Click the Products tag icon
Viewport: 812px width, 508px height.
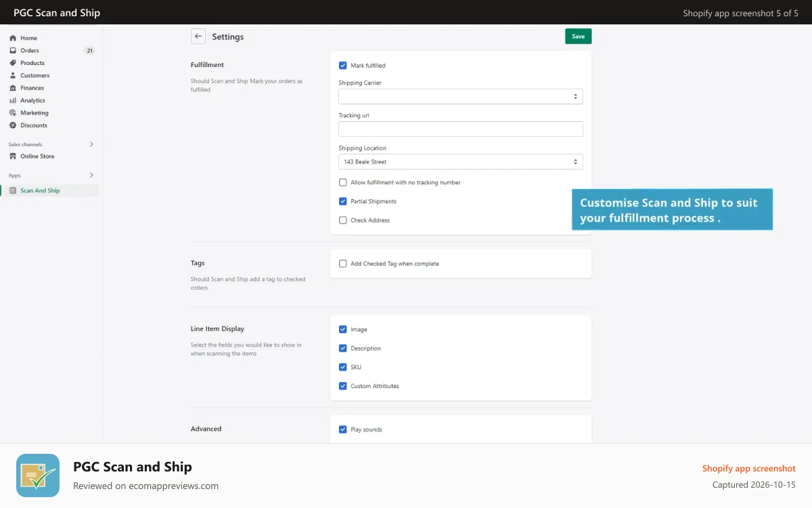coord(13,63)
